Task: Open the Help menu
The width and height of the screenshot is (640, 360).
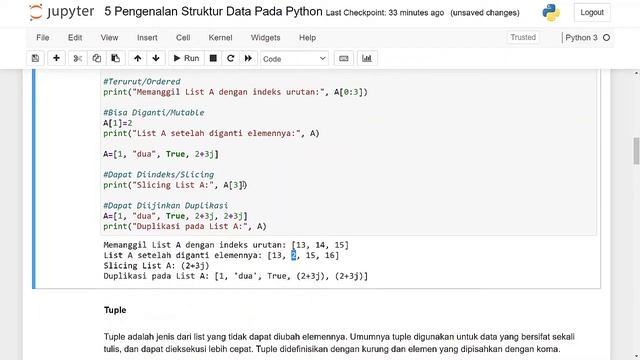Action: point(307,38)
